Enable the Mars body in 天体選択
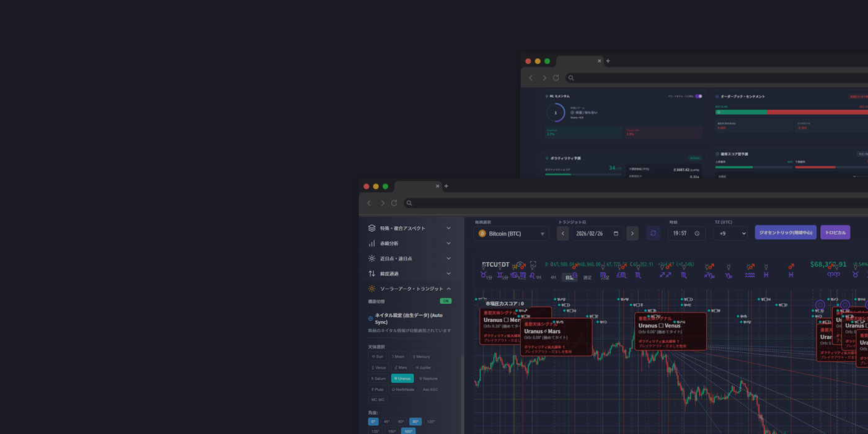 [x=401, y=367]
